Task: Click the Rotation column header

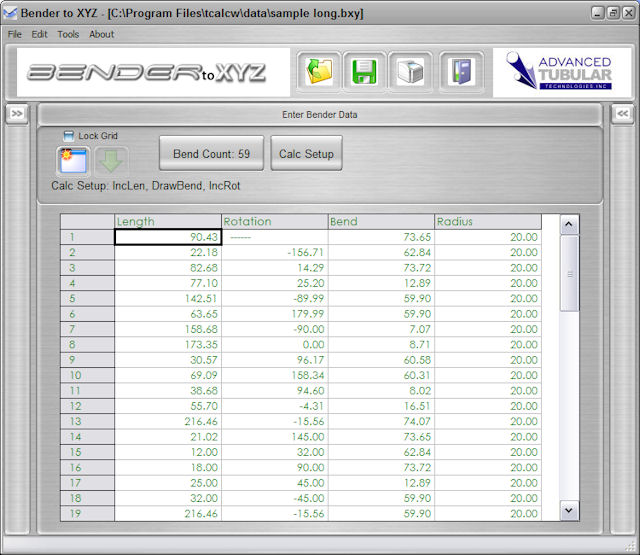Action: coord(274,221)
